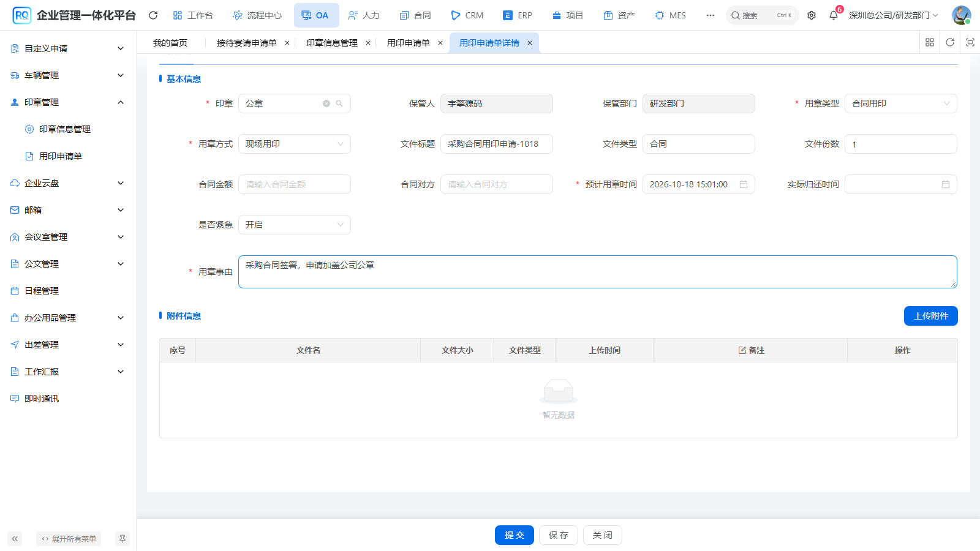980x551 pixels.
Task: Collapse the 印章管理 sidebar menu
Action: [68, 102]
